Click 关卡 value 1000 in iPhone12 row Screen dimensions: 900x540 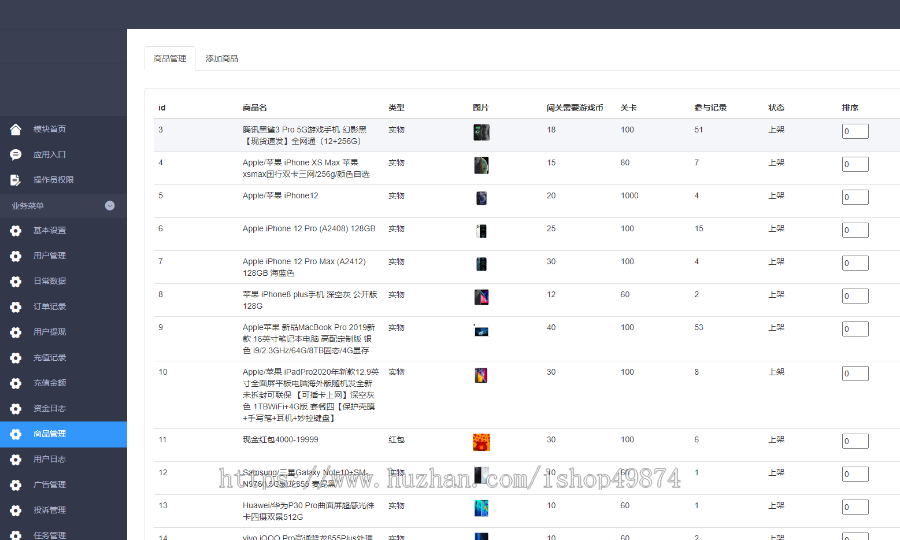click(x=630, y=196)
